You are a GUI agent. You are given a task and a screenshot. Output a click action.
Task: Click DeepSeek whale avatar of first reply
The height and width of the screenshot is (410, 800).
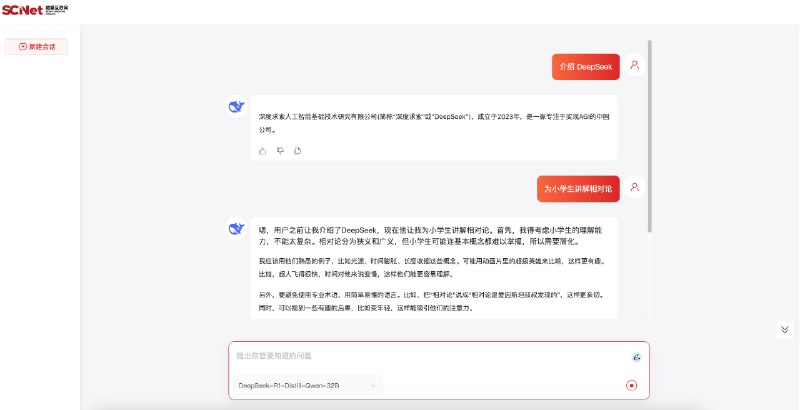[x=236, y=107]
